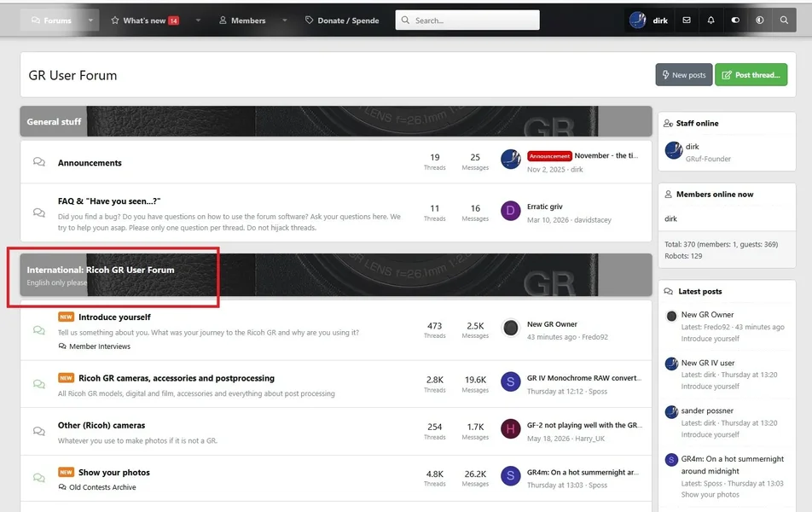The image size is (812, 512).
Task: Open the Announcements forum
Action: 90,163
